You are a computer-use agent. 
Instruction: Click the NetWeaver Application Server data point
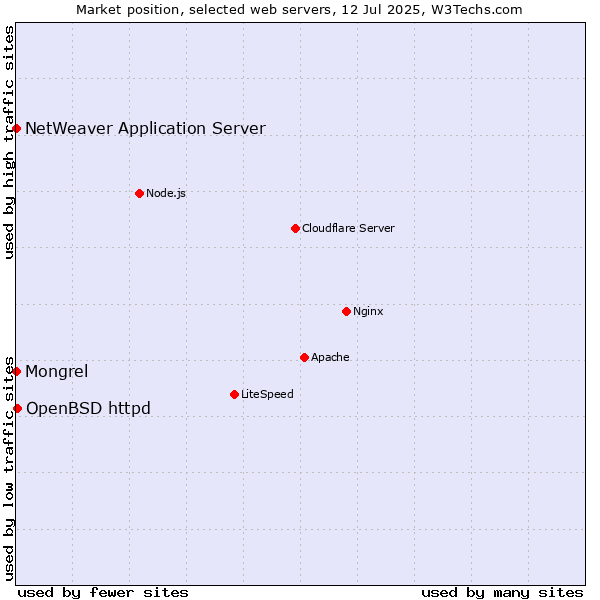16,129
